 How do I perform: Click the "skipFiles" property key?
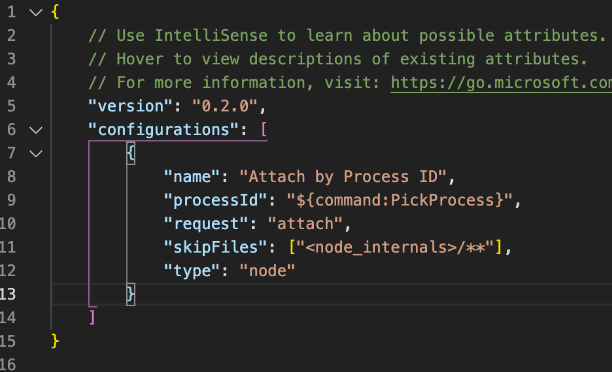[215, 247]
